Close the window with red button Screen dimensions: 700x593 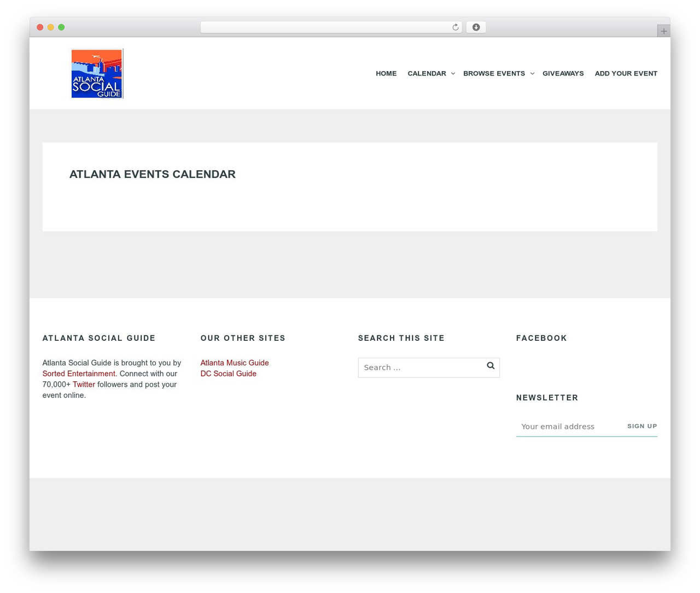pos(40,27)
